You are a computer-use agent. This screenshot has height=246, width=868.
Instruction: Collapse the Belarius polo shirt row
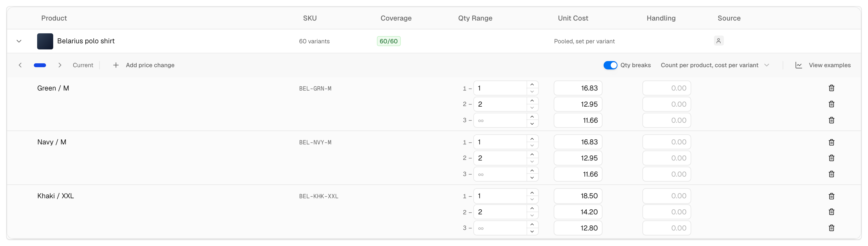tap(19, 41)
